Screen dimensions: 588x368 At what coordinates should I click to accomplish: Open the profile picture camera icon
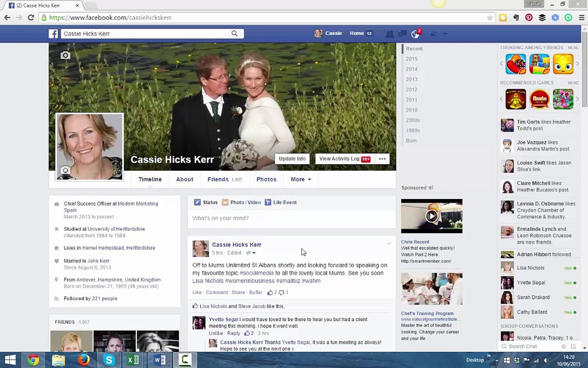click(x=65, y=169)
